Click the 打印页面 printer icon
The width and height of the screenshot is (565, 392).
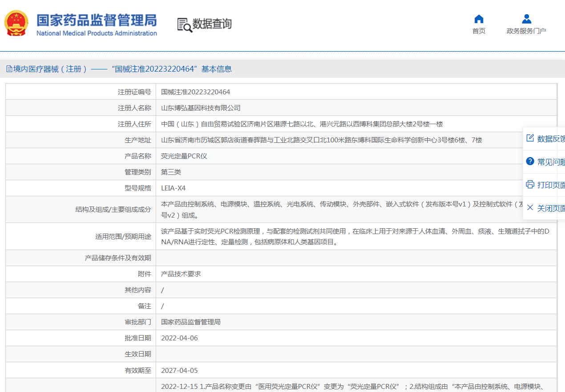530,184
